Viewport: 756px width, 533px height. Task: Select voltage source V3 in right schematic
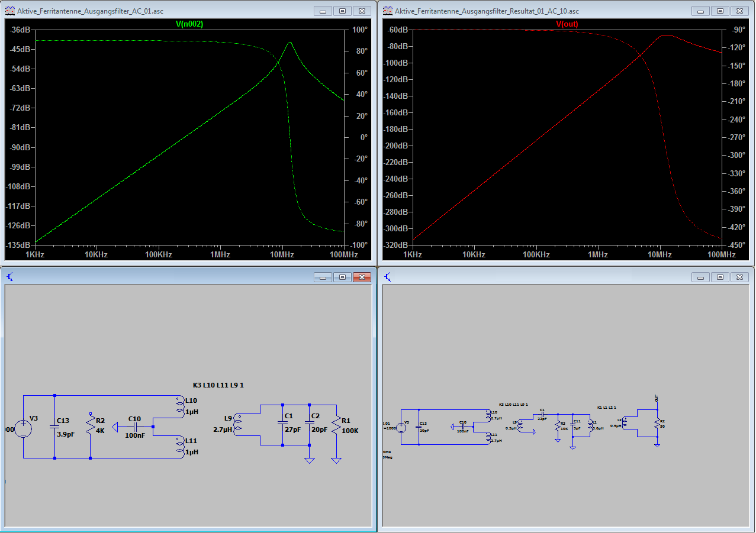click(x=401, y=427)
